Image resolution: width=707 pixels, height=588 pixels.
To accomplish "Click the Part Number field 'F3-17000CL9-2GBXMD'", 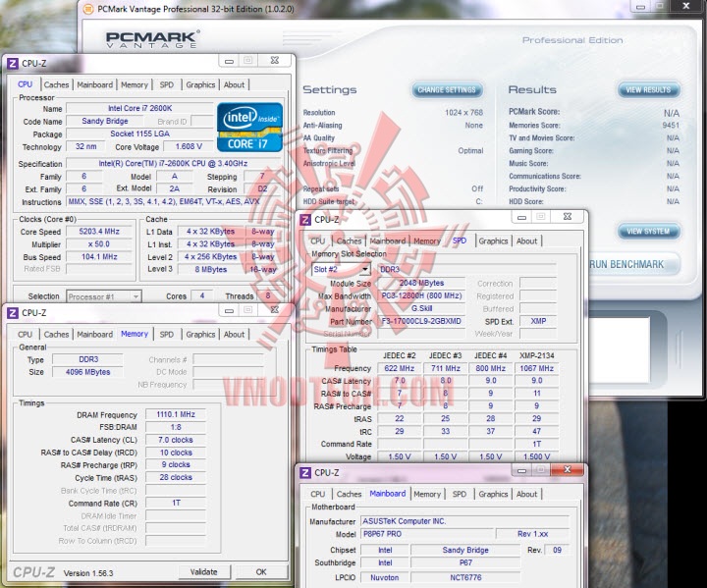I will click(x=421, y=322).
